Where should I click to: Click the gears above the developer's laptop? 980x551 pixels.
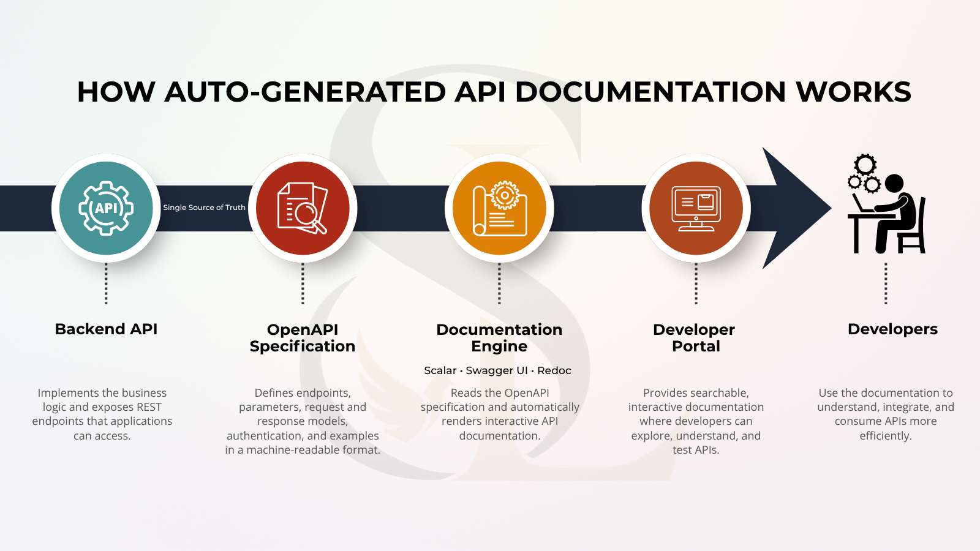pos(864,173)
